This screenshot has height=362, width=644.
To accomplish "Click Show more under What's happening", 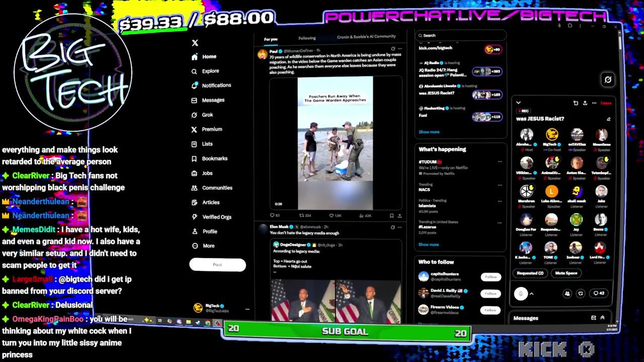I will coord(429,244).
